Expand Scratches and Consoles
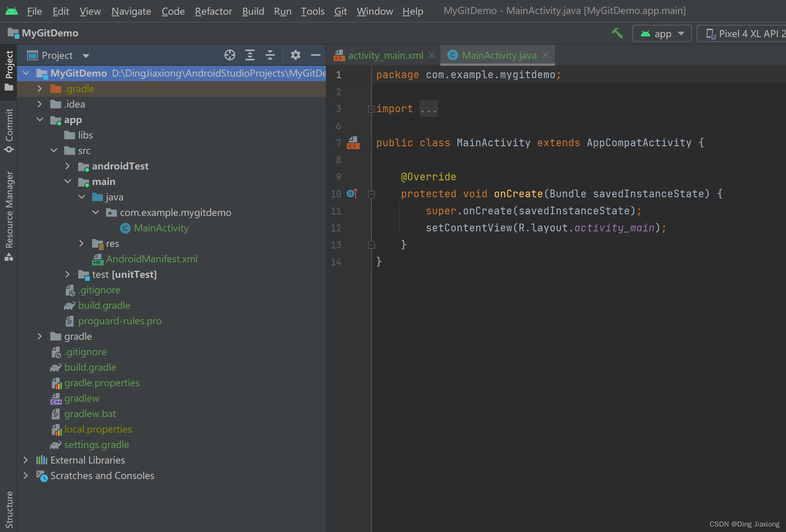 (26, 476)
